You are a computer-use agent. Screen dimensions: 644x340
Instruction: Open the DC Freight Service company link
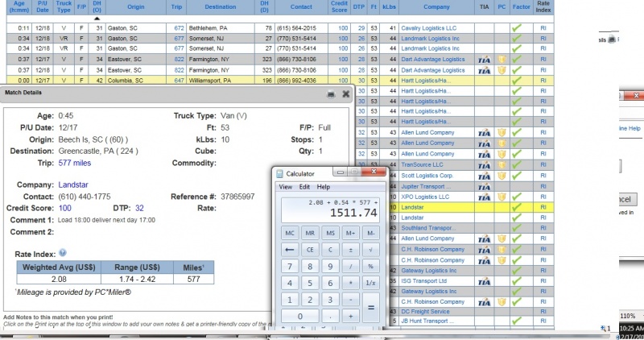[x=425, y=311]
